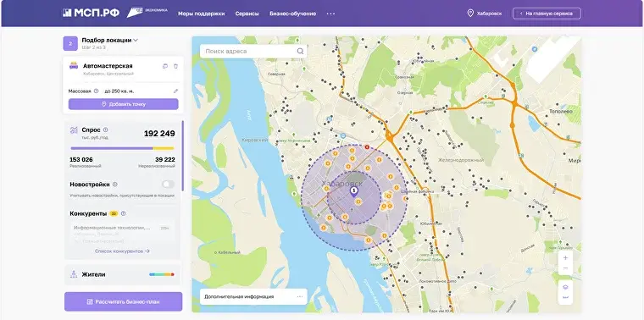Screen dimensions: 644x320
Task: Open the header three-dots overflow menu
Action: pos(330,14)
